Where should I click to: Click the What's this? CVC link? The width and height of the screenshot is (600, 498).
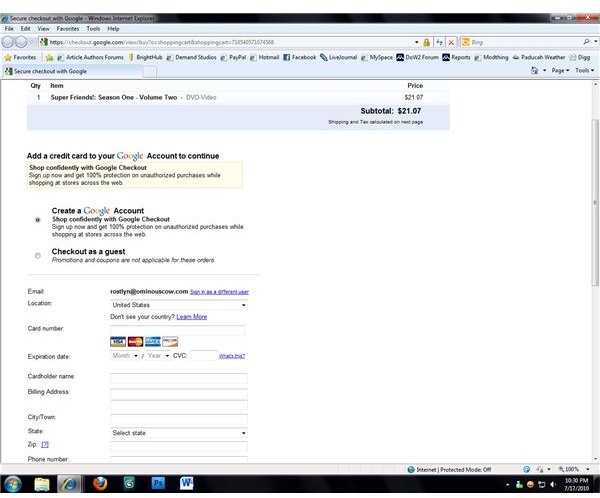point(232,356)
